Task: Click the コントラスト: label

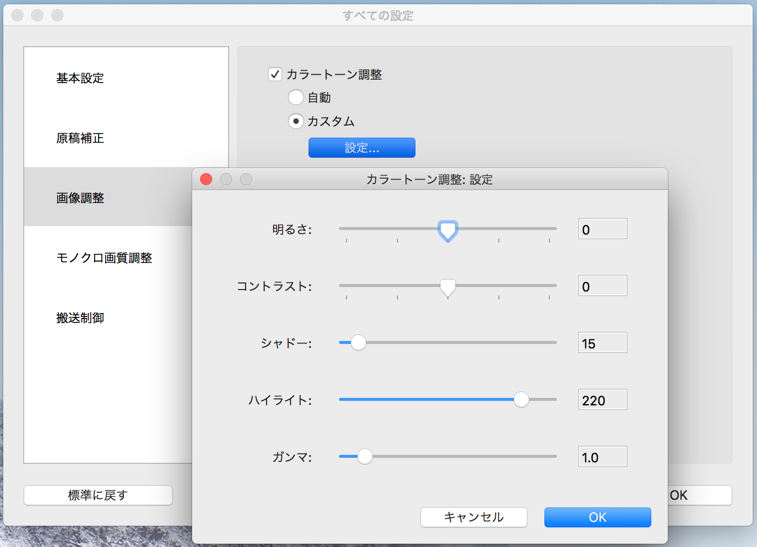Action: pos(274,287)
